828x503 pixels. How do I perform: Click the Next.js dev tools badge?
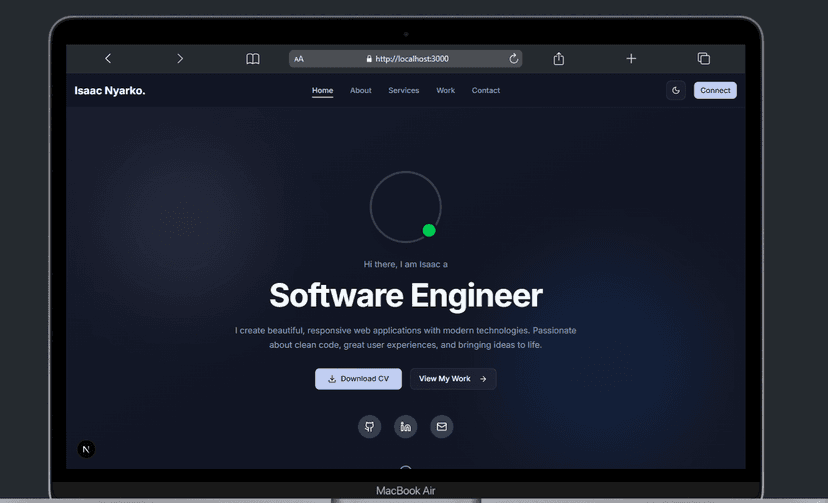[x=86, y=449]
